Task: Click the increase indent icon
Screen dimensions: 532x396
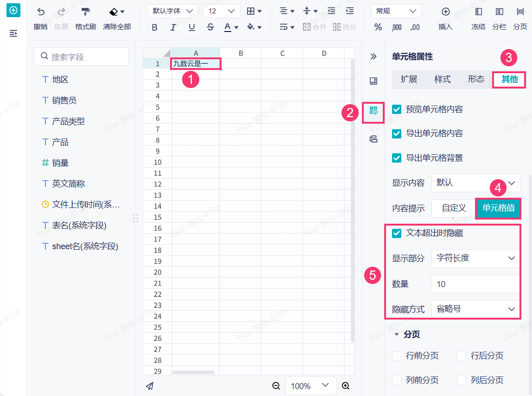Action: tap(350, 11)
